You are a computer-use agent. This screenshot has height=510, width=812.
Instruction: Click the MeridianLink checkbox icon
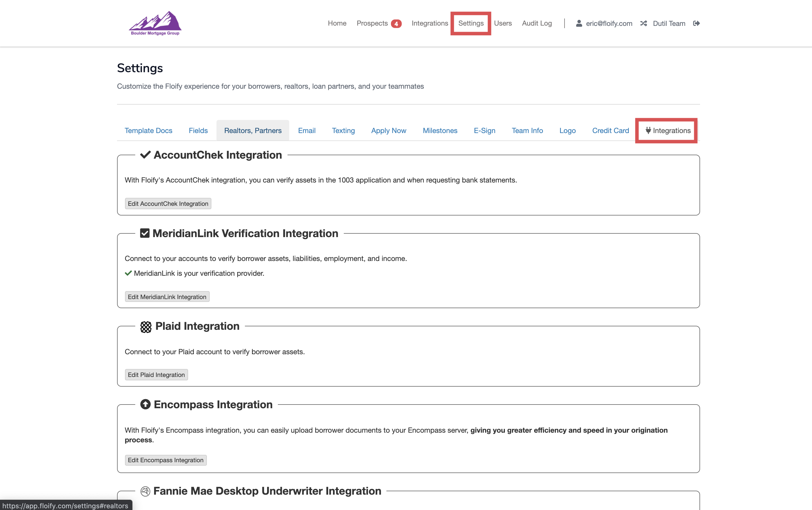145,233
